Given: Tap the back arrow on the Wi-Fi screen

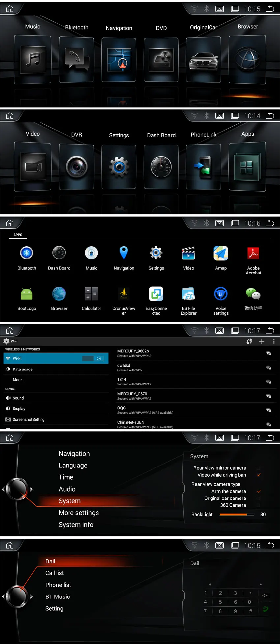Looking at the screenshot, I should pos(270,330).
